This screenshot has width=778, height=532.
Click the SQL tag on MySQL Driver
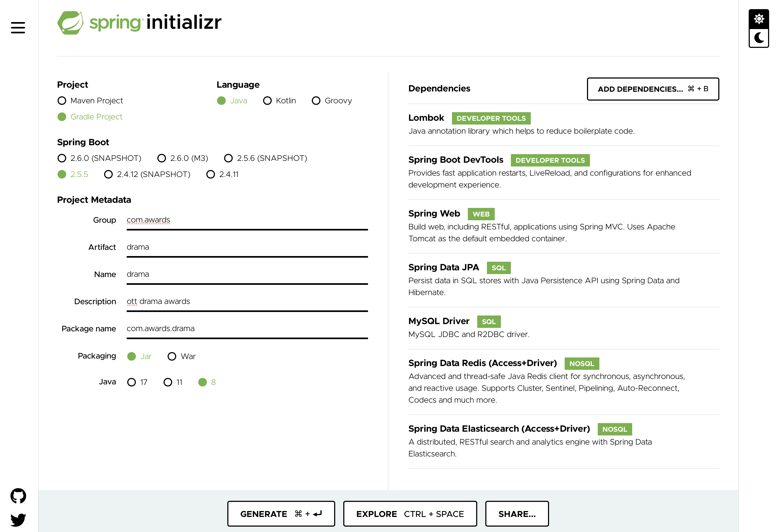click(x=489, y=322)
